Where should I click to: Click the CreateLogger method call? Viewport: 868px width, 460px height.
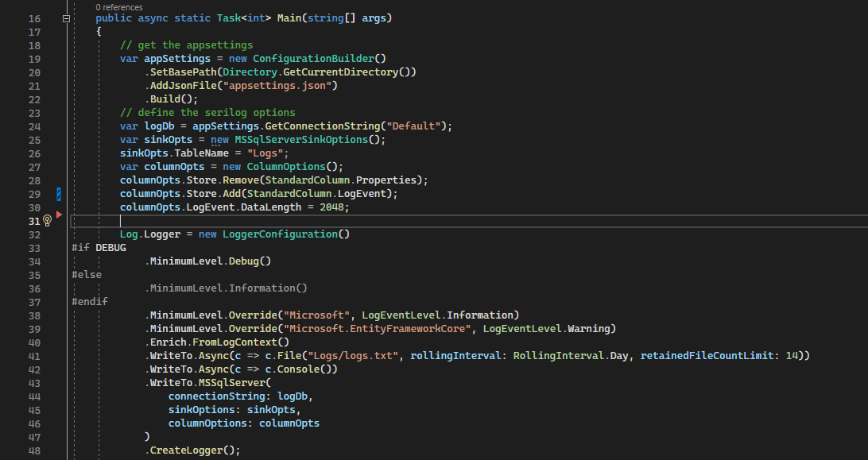pos(193,450)
